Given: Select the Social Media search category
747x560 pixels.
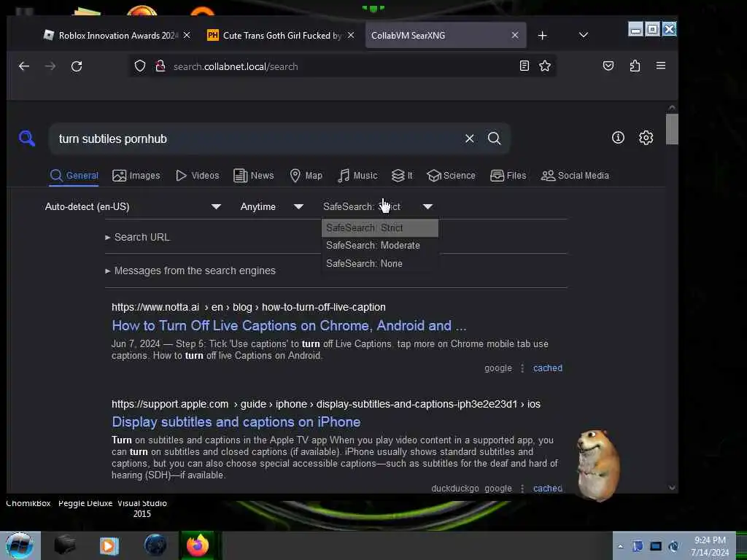Looking at the screenshot, I should [575, 175].
